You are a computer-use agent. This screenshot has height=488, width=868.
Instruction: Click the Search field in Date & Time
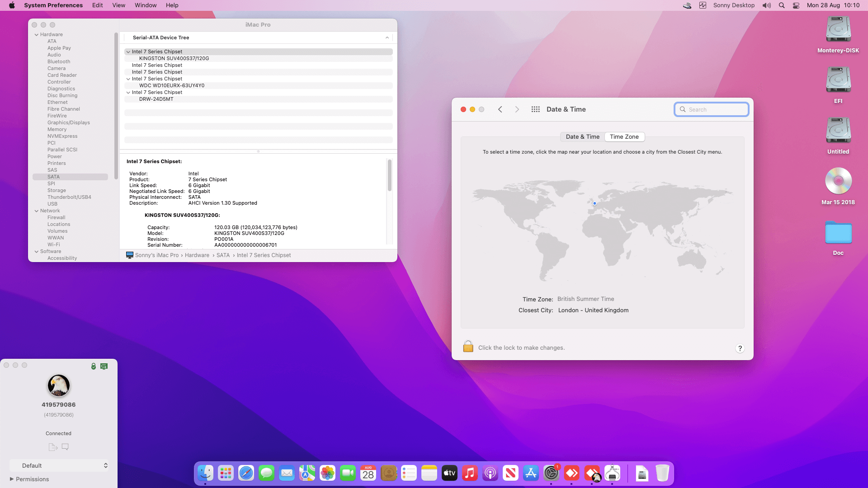click(711, 109)
